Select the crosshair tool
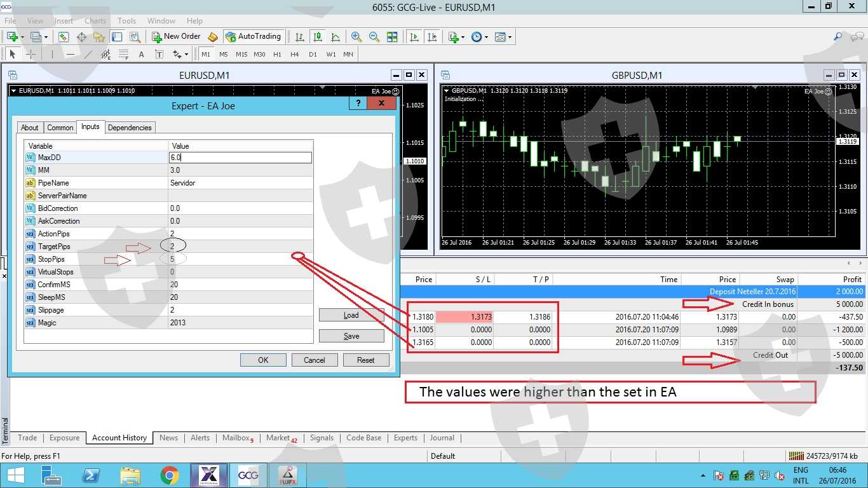The image size is (868, 488). [30, 55]
